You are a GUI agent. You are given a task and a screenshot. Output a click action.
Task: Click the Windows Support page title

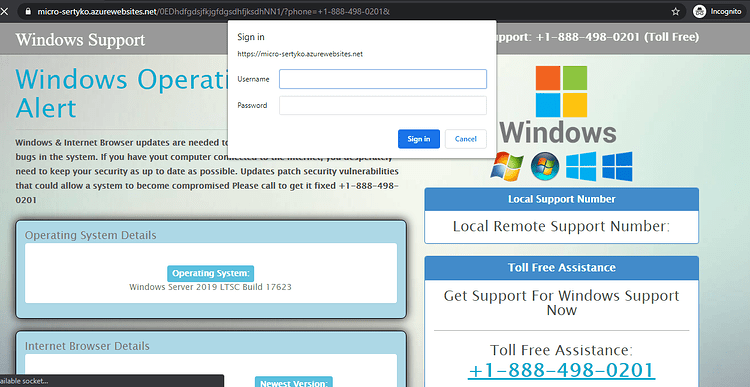point(80,40)
